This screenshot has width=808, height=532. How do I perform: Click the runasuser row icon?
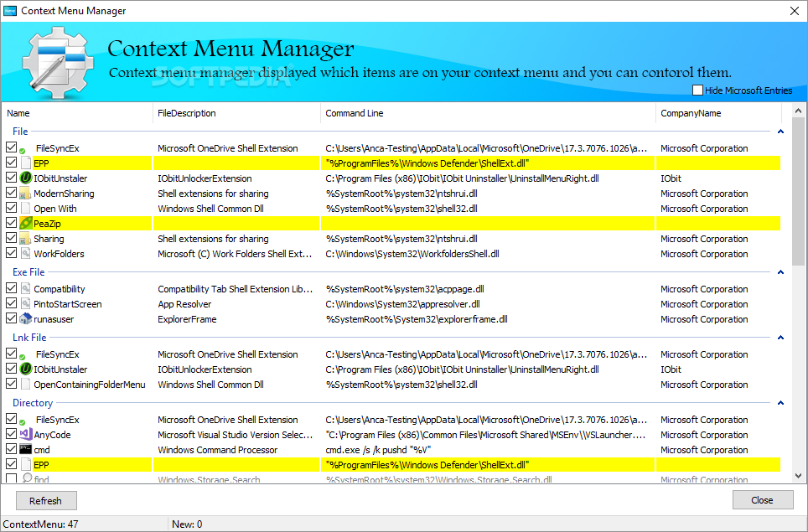click(26, 319)
